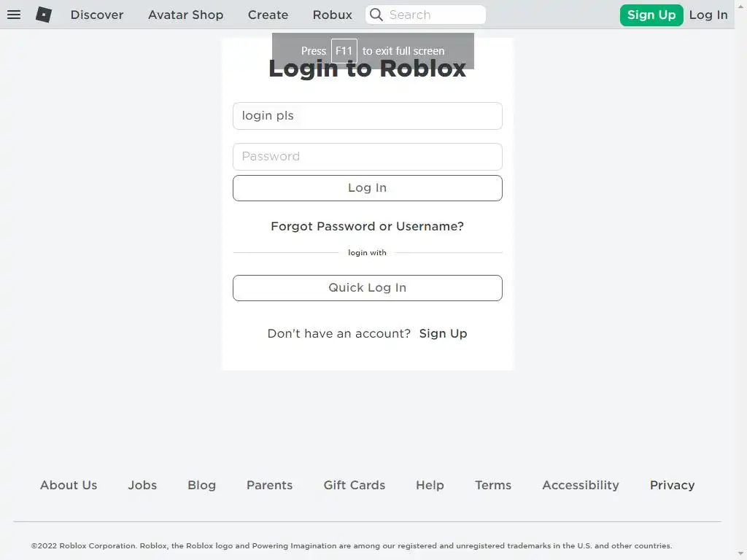The height and width of the screenshot is (560, 747).
Task: Submit with the Log In form button
Action: click(368, 188)
